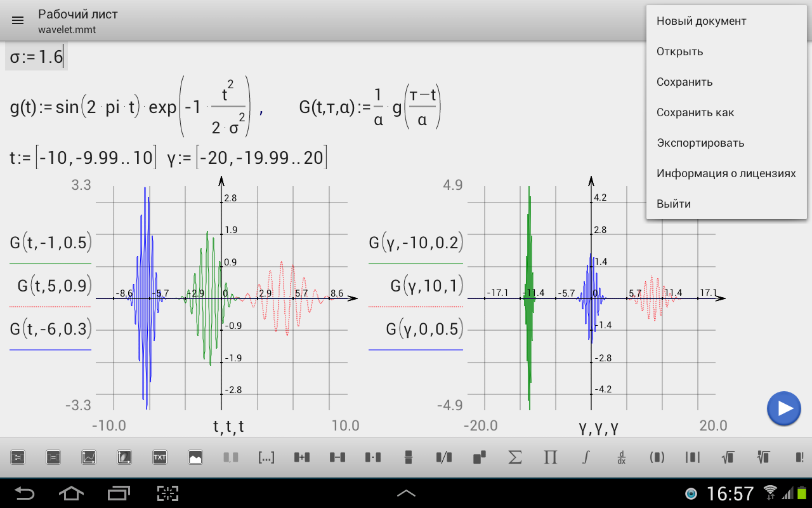Select the G(t,τ,α) definition formula
The height and width of the screenshot is (508, 812).
click(370, 107)
